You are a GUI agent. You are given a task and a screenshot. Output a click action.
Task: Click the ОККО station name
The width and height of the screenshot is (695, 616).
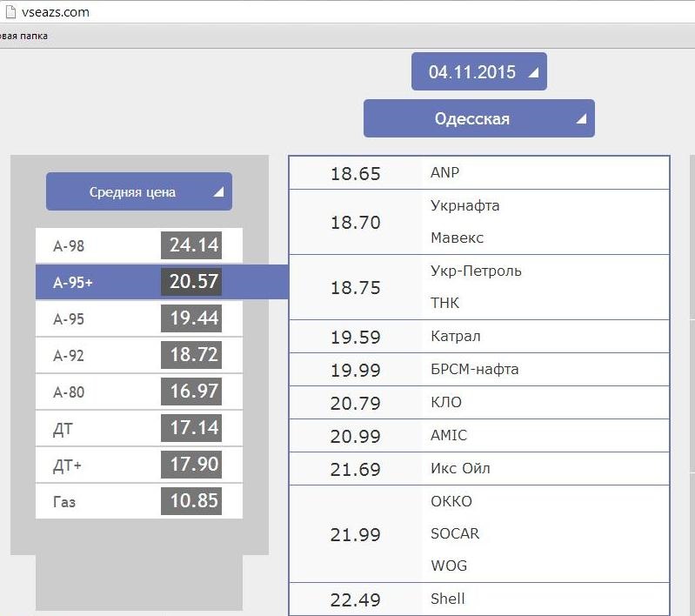point(451,501)
